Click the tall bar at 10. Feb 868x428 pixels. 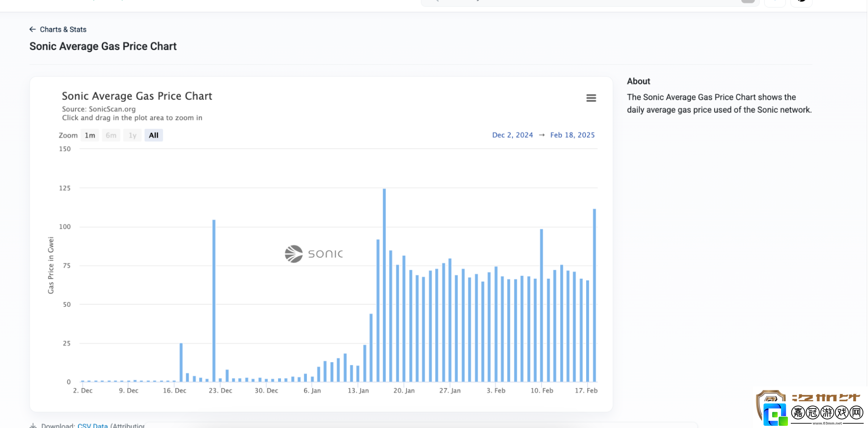[x=541, y=305]
